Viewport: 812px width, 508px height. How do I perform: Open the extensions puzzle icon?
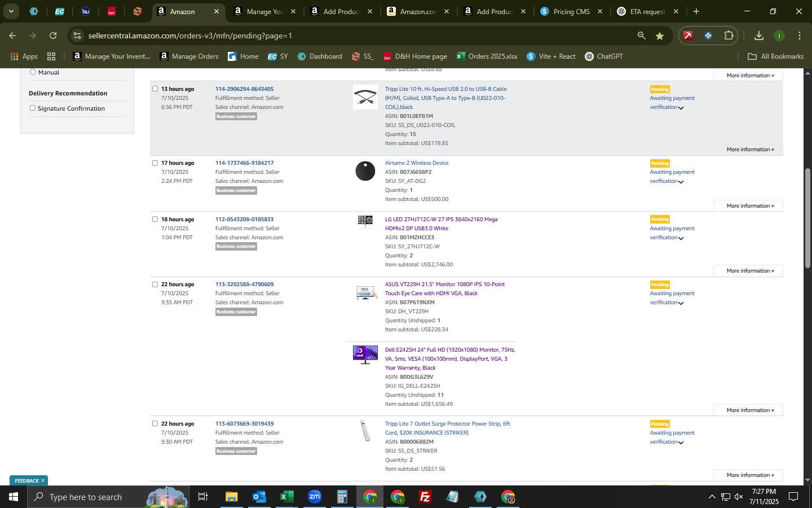[729, 36]
